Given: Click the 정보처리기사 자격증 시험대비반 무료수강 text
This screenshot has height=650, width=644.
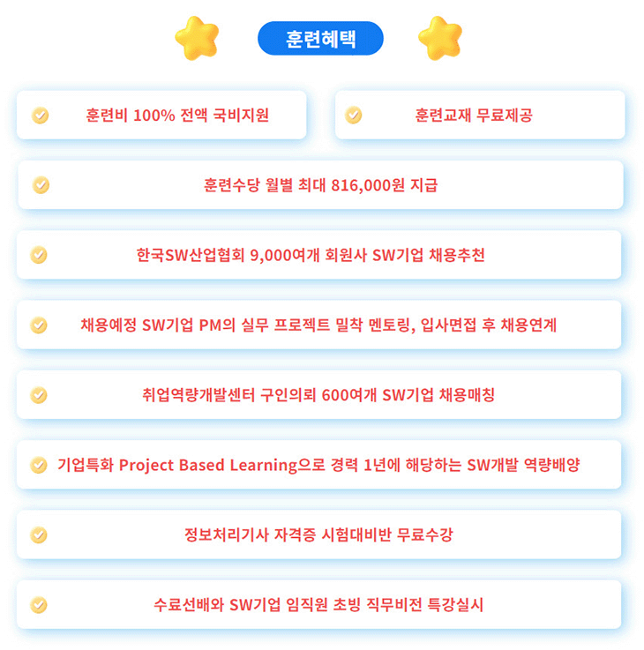Looking at the screenshot, I should click(318, 534).
